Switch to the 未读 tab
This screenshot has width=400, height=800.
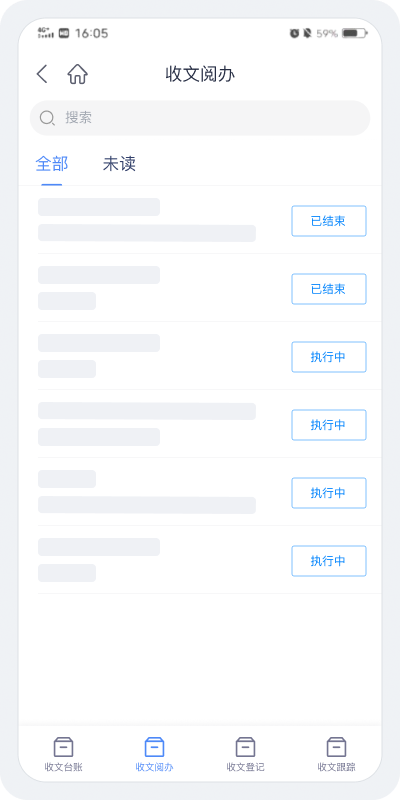coord(119,164)
